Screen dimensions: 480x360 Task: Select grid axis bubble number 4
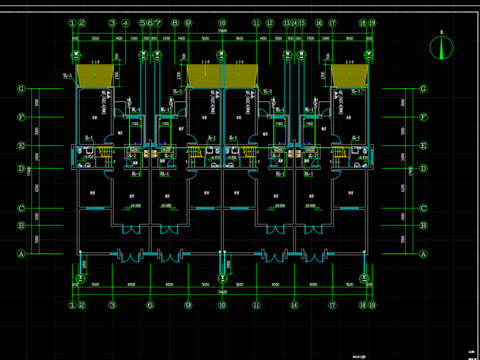(125, 23)
